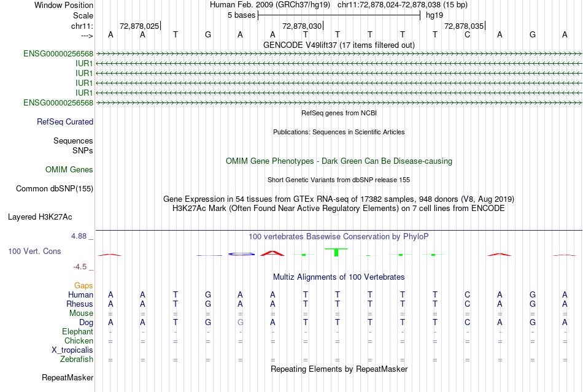Click the C base in the Dog row
This screenshot has height=392, width=583.
[x=468, y=323]
